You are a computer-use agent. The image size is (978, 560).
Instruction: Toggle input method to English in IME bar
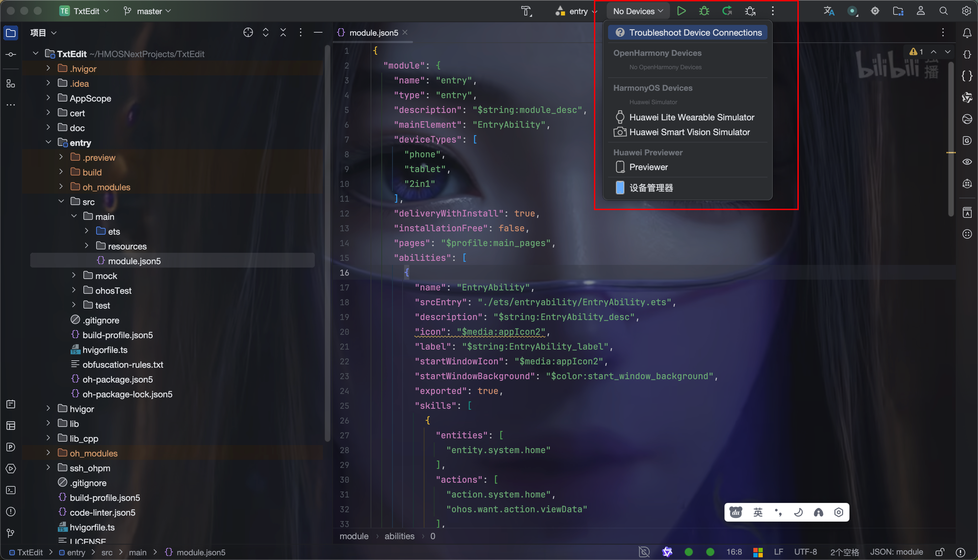pyautogui.click(x=757, y=512)
